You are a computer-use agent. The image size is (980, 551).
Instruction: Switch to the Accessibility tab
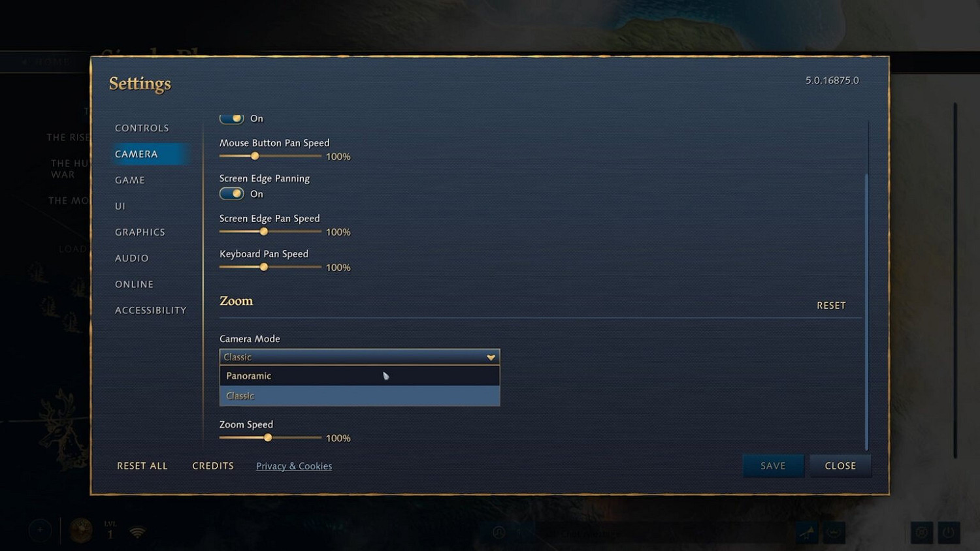(x=151, y=311)
